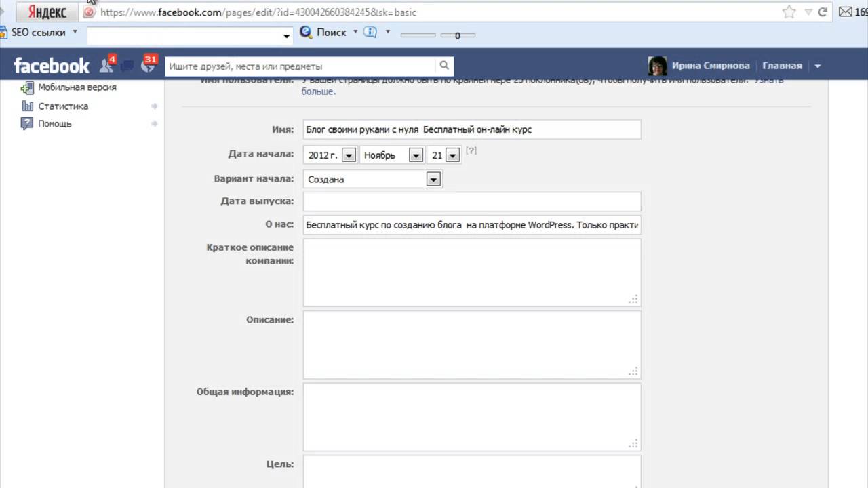This screenshot has width=868, height=488.
Task: Click the blue info bubble toolbar icon
Action: [x=370, y=32]
